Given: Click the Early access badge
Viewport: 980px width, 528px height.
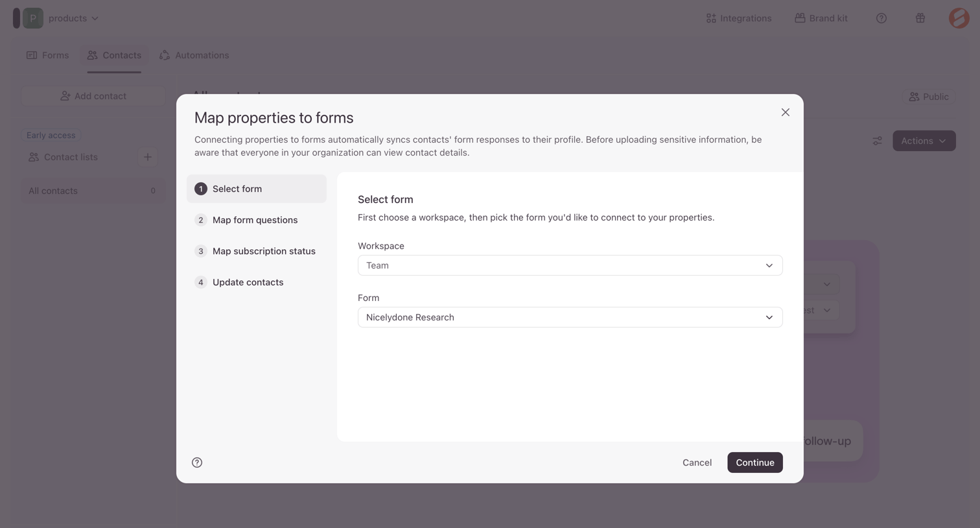Looking at the screenshot, I should click(x=51, y=135).
